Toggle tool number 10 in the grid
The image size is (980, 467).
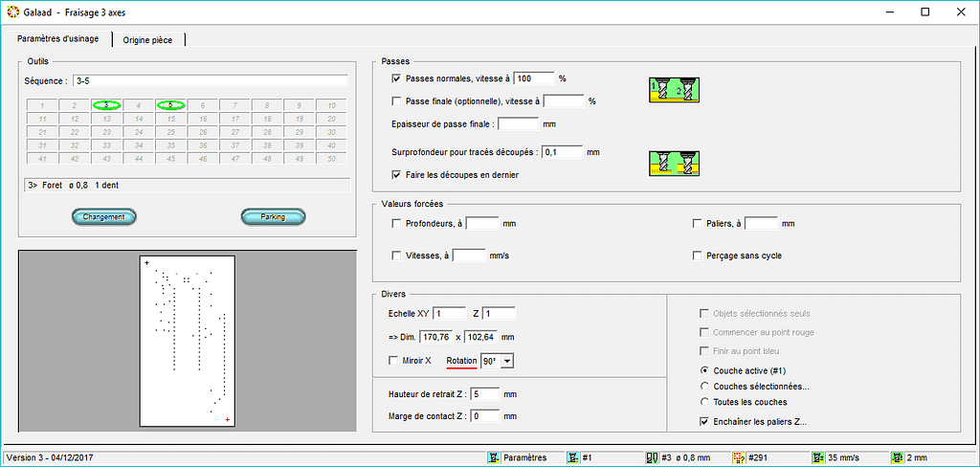tap(331, 105)
